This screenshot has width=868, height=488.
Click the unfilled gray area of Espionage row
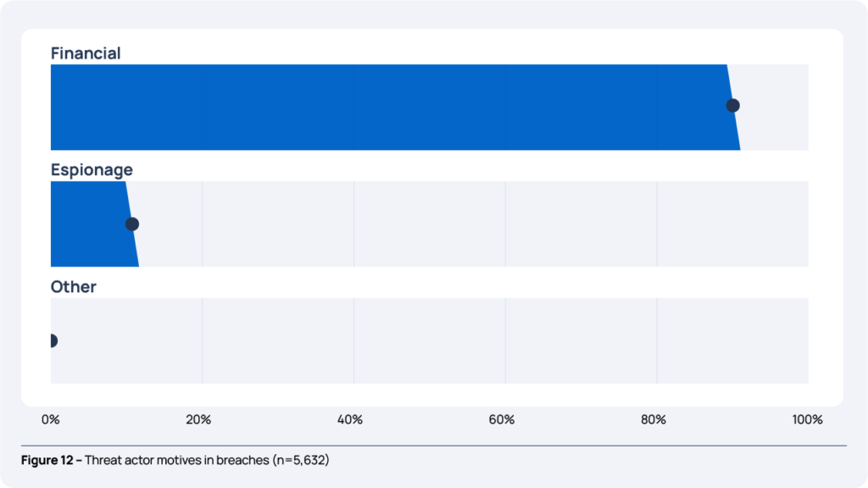[x=466, y=225]
